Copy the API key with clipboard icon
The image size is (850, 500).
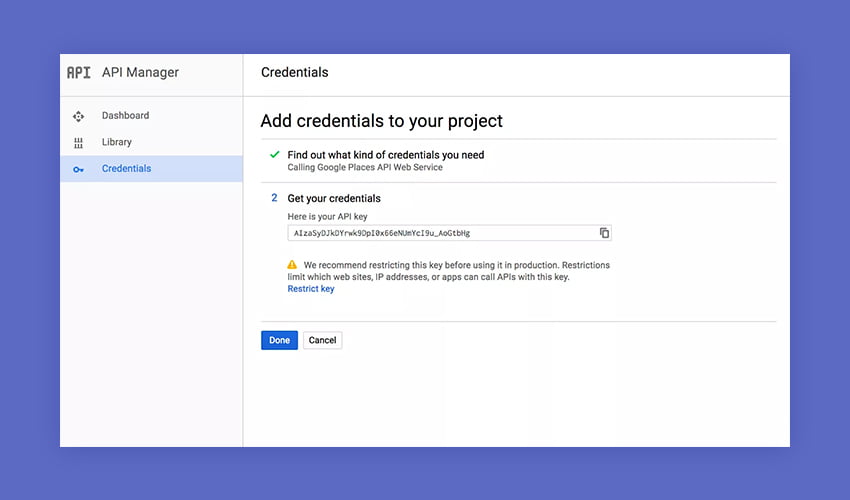click(604, 233)
